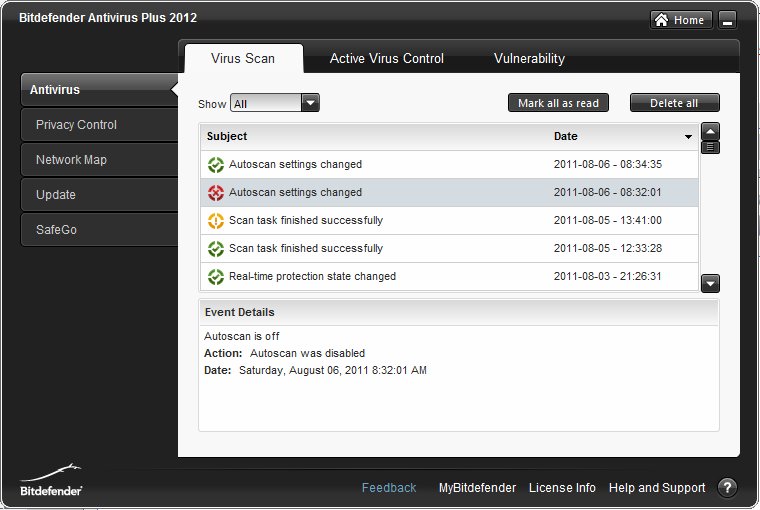Select Scan task finished successfully at 12:33:28
The height and width of the screenshot is (510, 760).
point(449,249)
